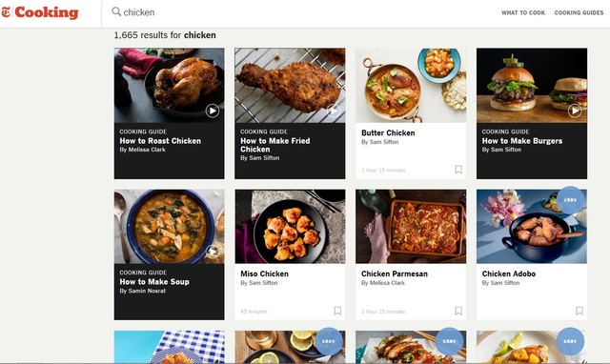The height and width of the screenshot is (364, 610).
Task: Click the Miso Chicken photo thumbnail
Action: pos(290,227)
